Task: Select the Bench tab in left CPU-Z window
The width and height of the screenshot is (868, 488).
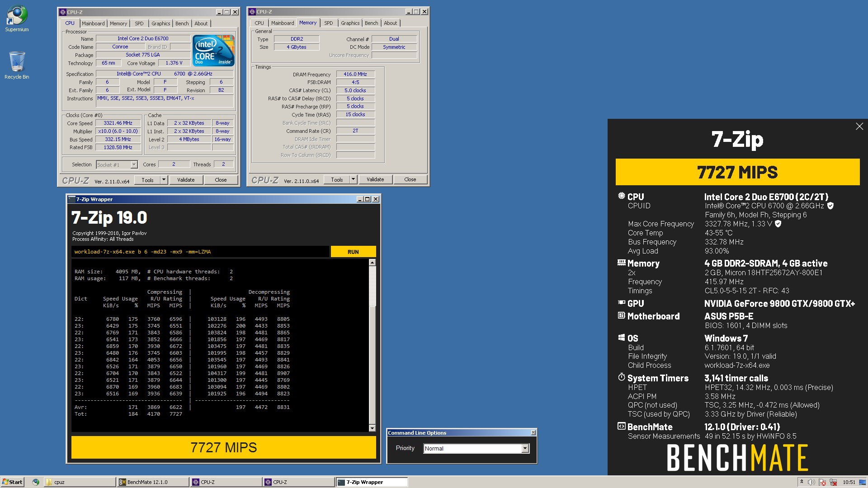Action: (x=182, y=23)
